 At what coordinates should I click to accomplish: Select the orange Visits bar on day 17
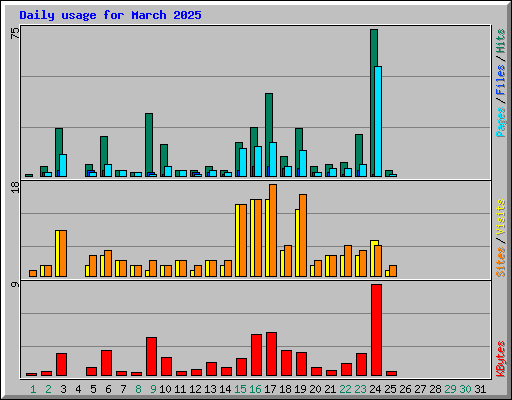click(x=273, y=230)
